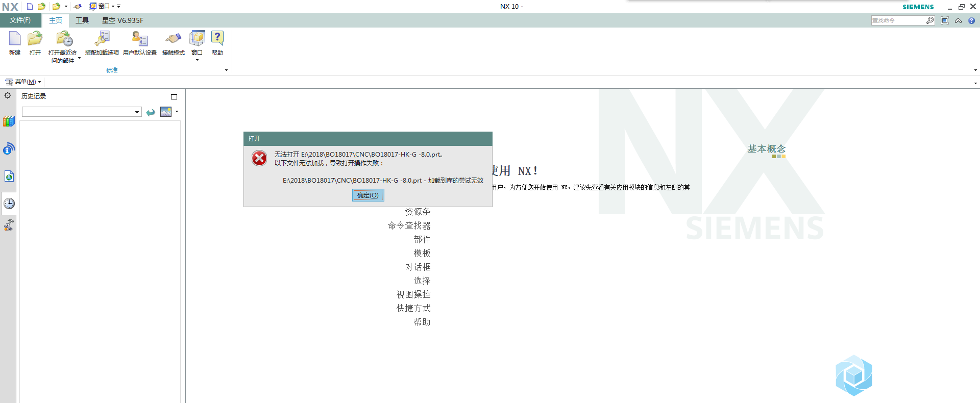The image size is (980, 403).
Task: Open the 资源条 welcome topic
Action: (418, 212)
